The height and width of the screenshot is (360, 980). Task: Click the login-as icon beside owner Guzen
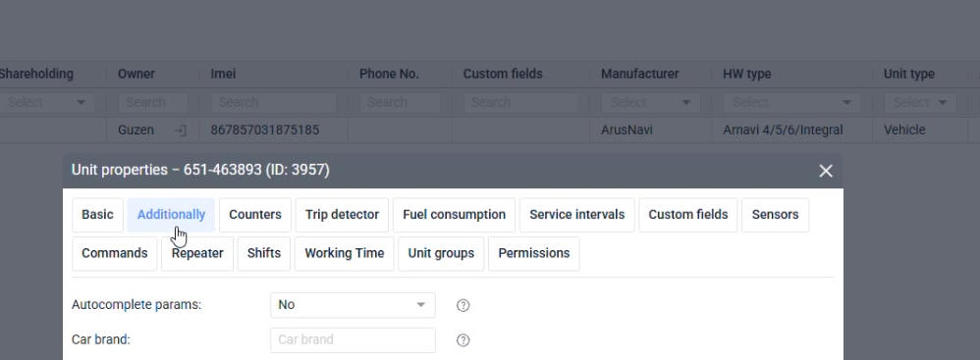tap(180, 130)
